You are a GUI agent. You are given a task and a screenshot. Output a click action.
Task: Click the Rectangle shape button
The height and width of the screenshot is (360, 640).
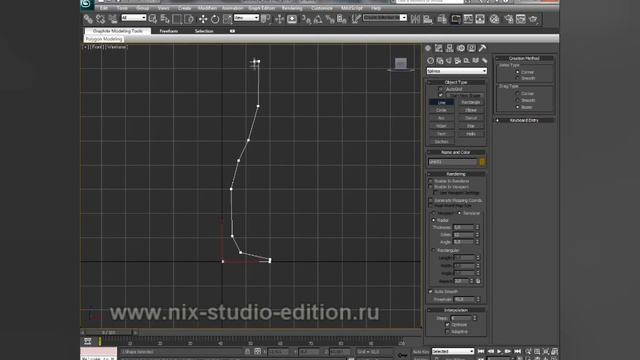pyautogui.click(x=471, y=102)
